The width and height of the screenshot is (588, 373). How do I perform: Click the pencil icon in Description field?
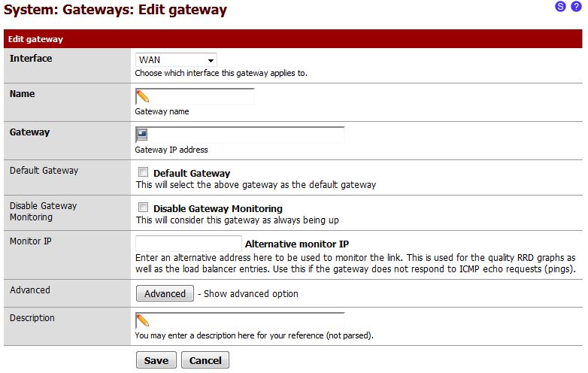pyautogui.click(x=142, y=320)
